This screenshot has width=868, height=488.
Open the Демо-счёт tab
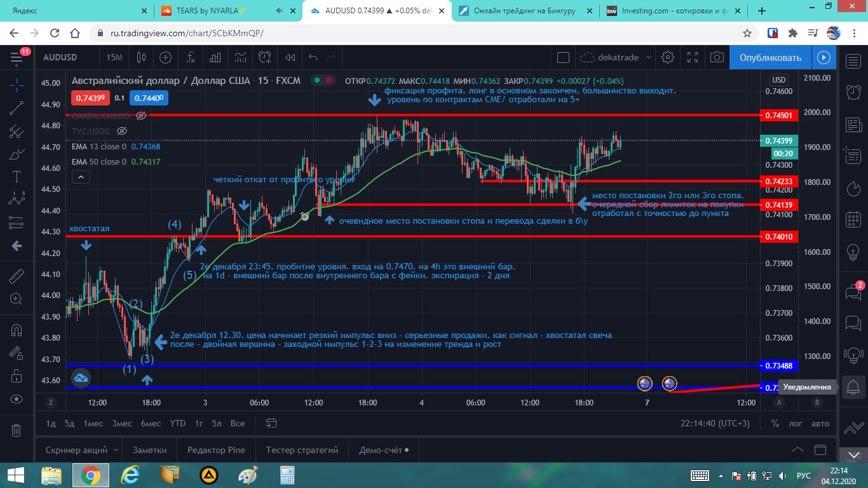(x=384, y=450)
